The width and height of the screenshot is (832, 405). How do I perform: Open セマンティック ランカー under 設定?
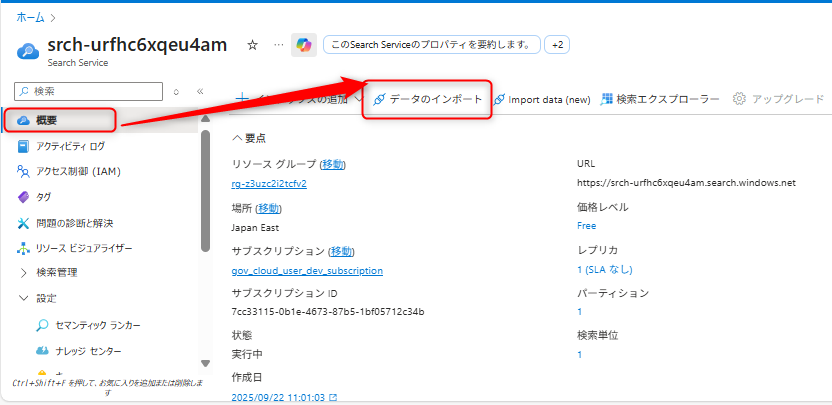(98, 325)
